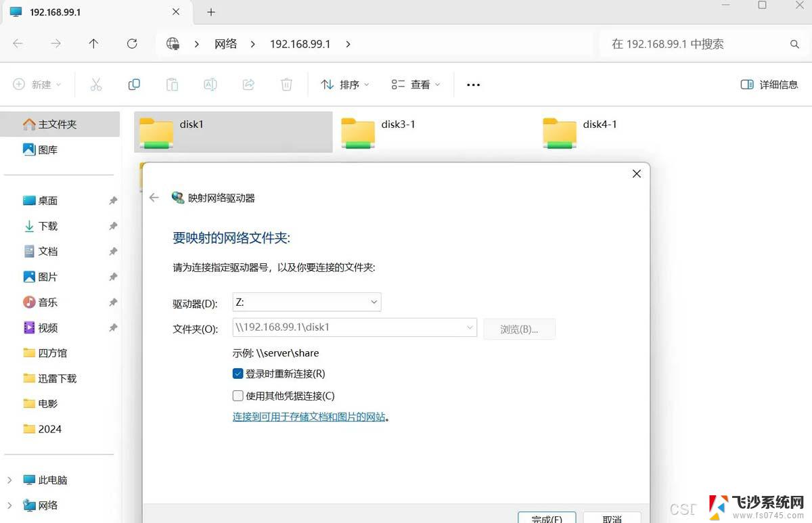
Task: Go back with the Explorer back arrow
Action: click(18, 43)
